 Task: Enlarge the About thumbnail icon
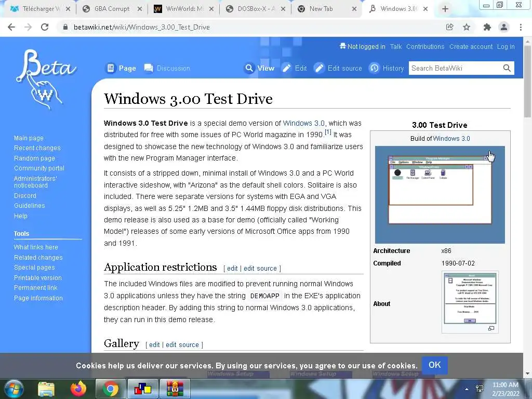pyautogui.click(x=491, y=328)
